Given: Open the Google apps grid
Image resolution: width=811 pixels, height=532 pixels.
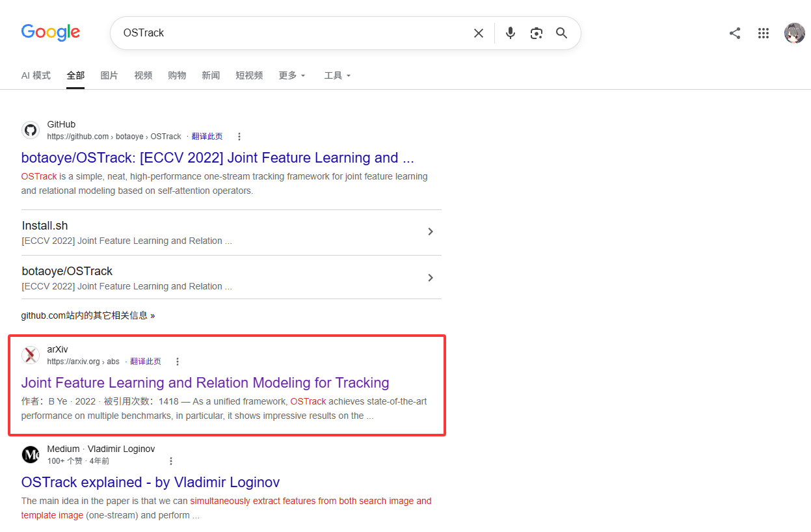Looking at the screenshot, I should pyautogui.click(x=764, y=33).
